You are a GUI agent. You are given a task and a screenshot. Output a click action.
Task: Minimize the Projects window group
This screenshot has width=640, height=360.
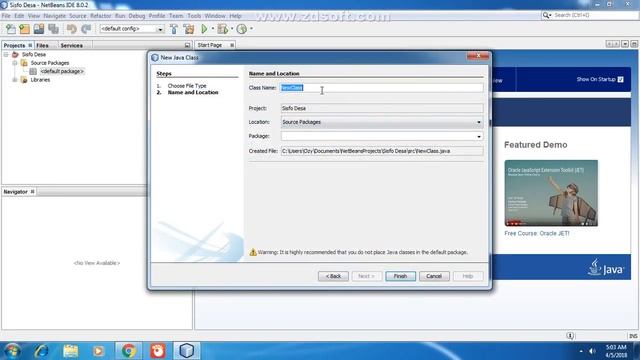[x=187, y=45]
